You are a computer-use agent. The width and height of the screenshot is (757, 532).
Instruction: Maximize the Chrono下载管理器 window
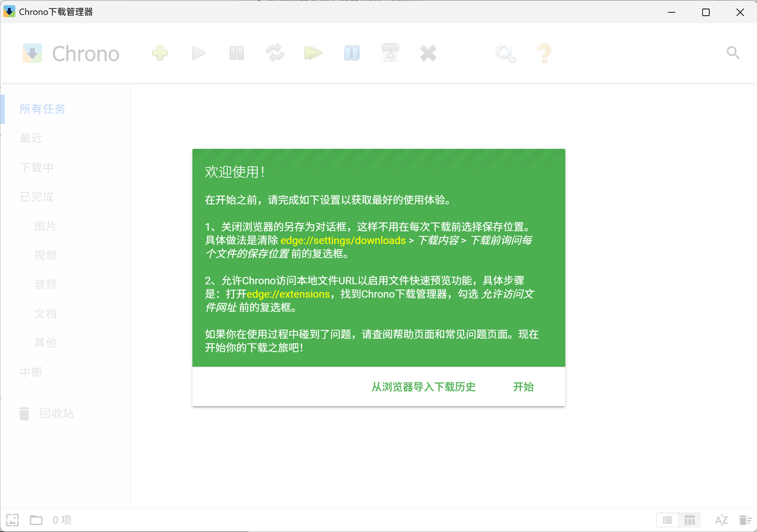click(706, 12)
